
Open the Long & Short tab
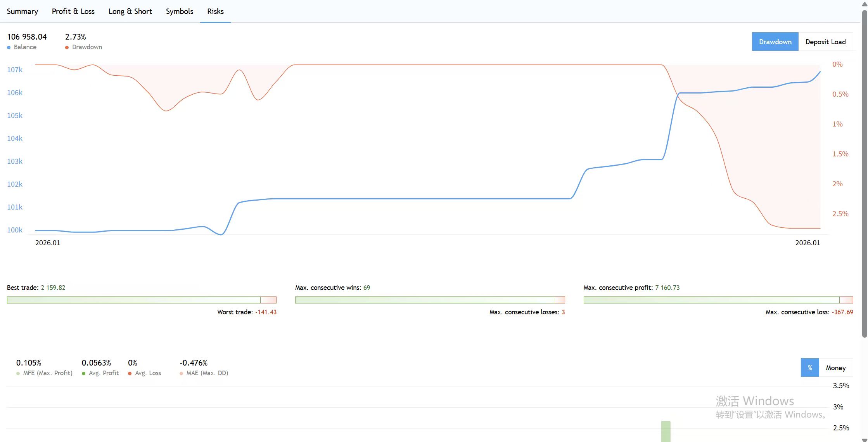tap(130, 11)
